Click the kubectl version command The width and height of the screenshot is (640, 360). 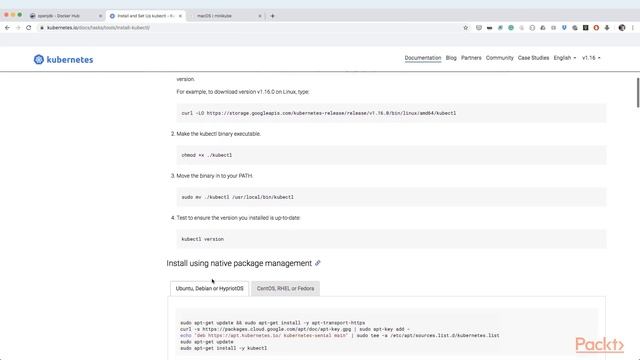202,239
